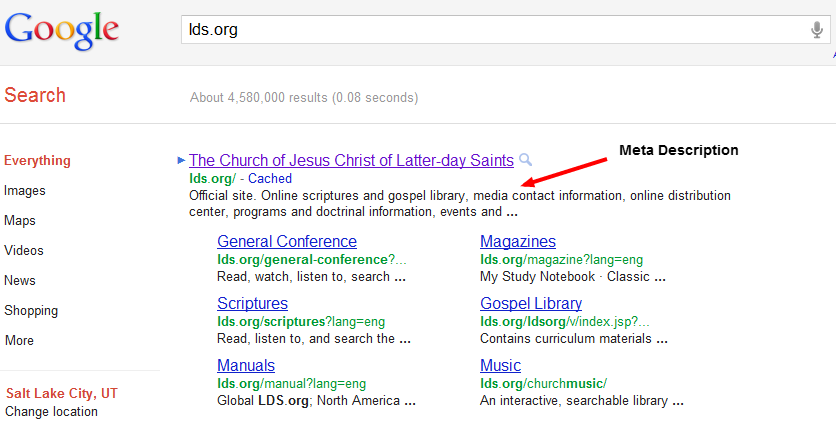This screenshot has width=836, height=422.
Task: Open the Music sitelink
Action: click(x=500, y=365)
